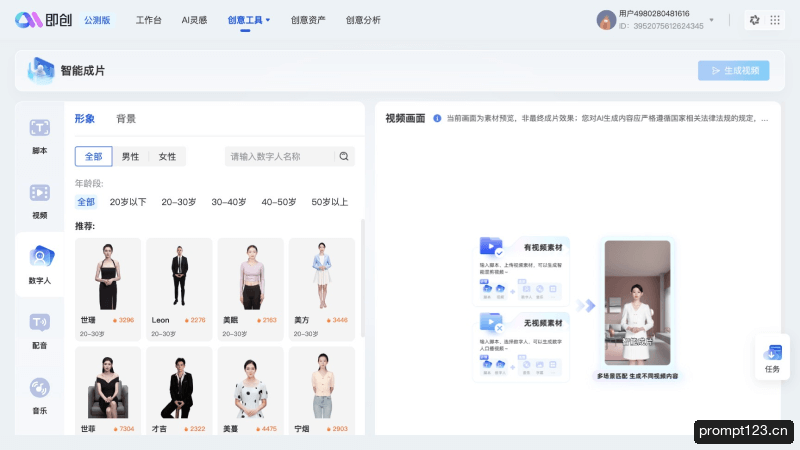Choose the 美蔓 avatar card

tap(251, 391)
